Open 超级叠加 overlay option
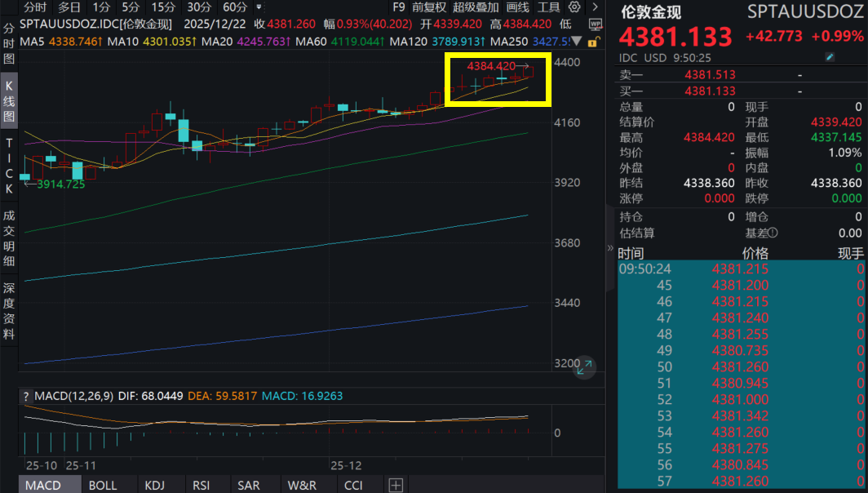 pyautogui.click(x=476, y=7)
